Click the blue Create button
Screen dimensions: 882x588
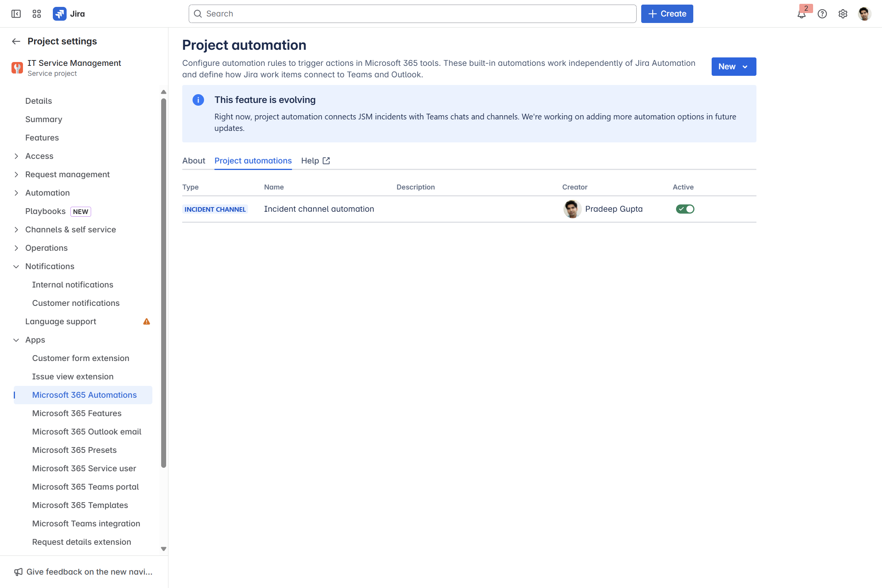[x=667, y=14]
